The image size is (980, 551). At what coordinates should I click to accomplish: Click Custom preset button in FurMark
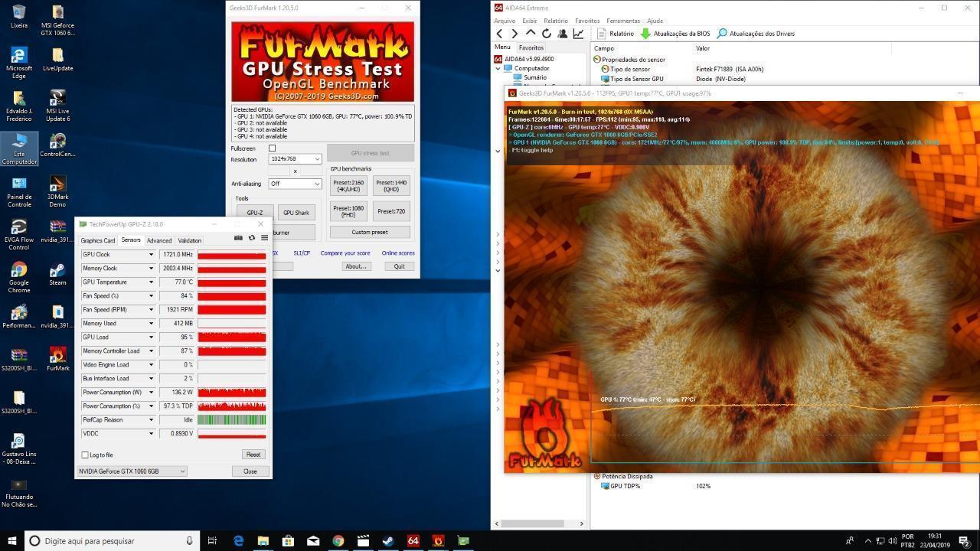(370, 232)
